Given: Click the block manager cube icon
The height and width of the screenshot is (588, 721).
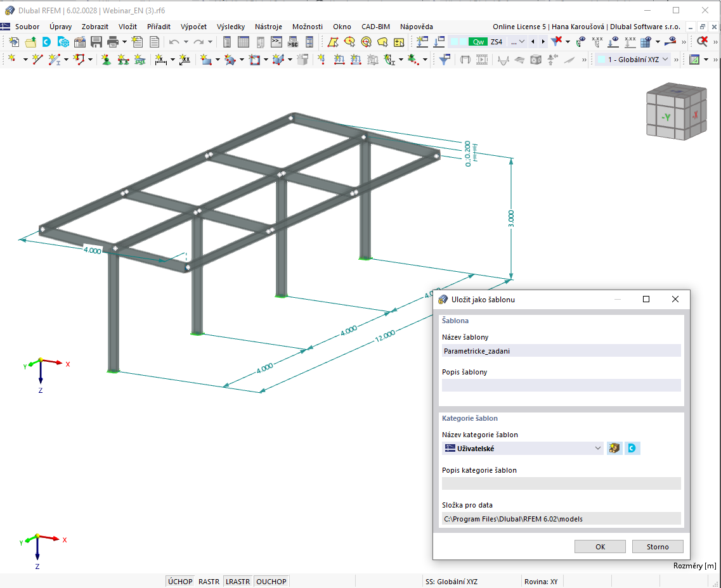Looking at the screenshot, I should click(63, 42).
